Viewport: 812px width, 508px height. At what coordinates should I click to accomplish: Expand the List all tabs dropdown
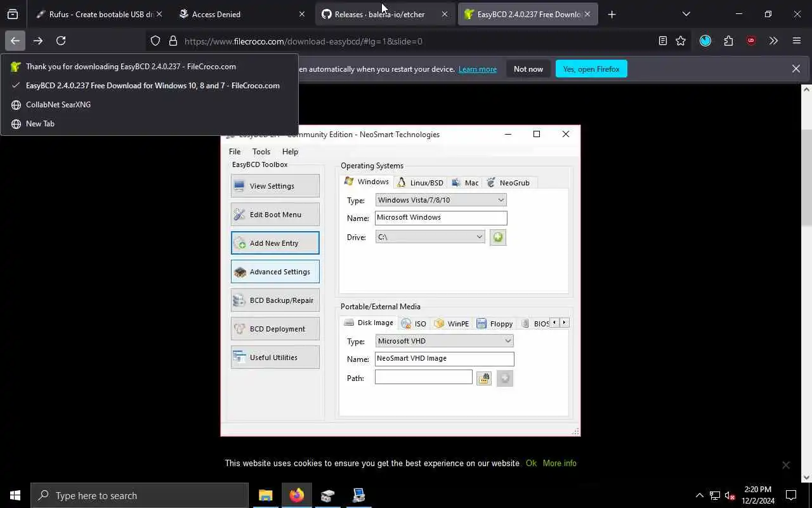686,14
